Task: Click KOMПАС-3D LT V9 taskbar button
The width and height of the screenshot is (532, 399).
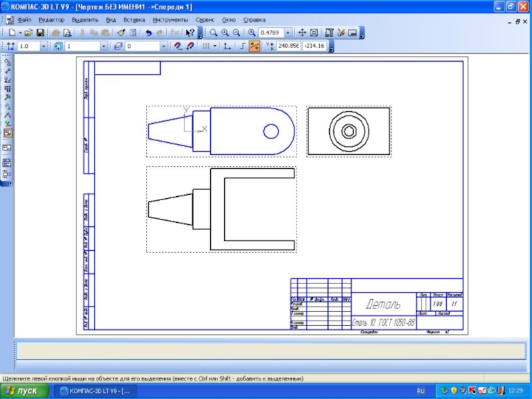Action: [95, 391]
